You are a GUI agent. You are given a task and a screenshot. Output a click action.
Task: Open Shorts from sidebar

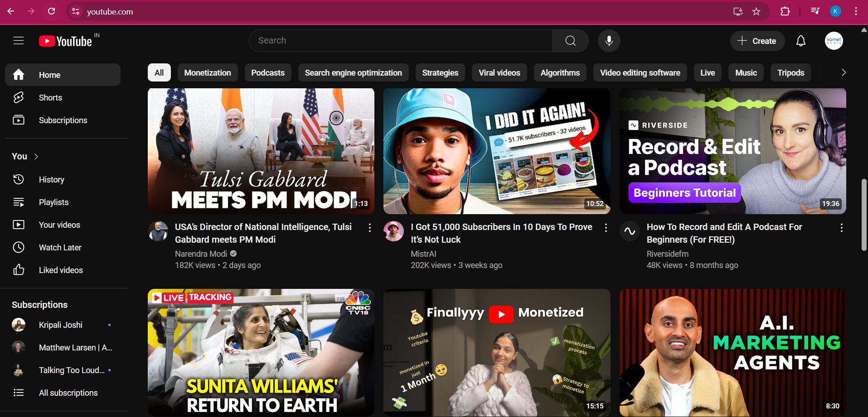[63, 97]
